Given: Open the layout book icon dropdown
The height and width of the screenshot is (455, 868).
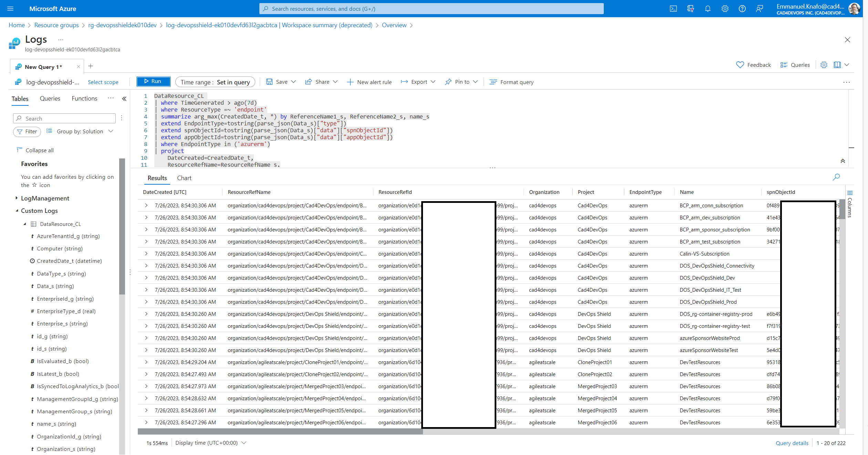Looking at the screenshot, I should point(841,65).
